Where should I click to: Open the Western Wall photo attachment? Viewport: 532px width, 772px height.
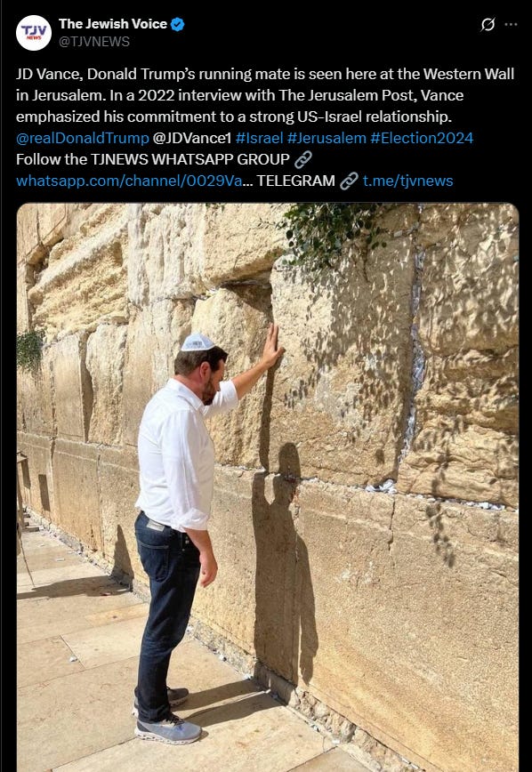point(268,487)
